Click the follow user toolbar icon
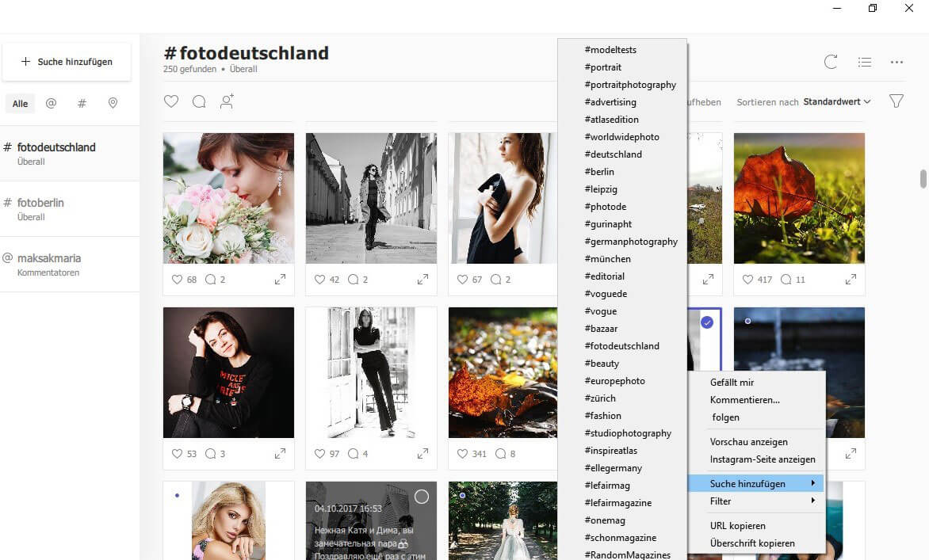Screen dimensions: 929x560 [x=227, y=101]
